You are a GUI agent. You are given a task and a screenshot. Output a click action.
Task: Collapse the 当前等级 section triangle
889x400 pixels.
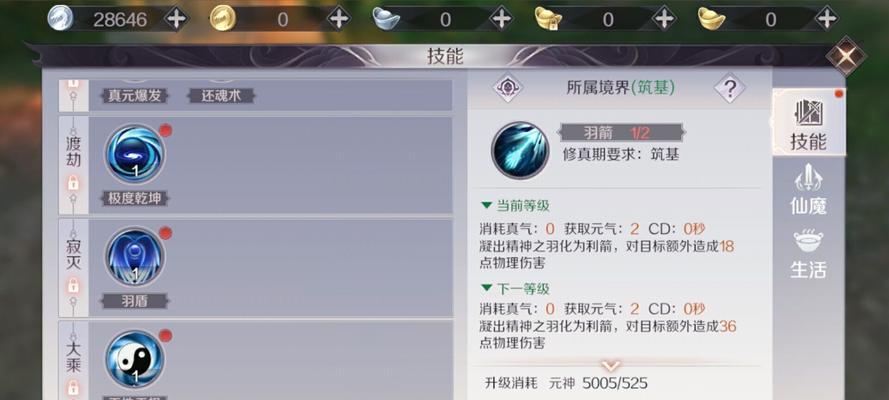486,205
